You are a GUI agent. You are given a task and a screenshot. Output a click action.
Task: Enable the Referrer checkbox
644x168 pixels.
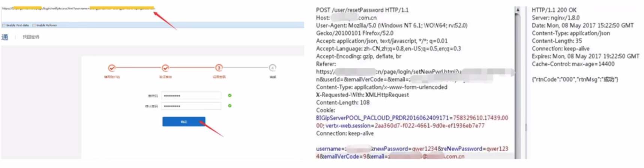point(34,25)
